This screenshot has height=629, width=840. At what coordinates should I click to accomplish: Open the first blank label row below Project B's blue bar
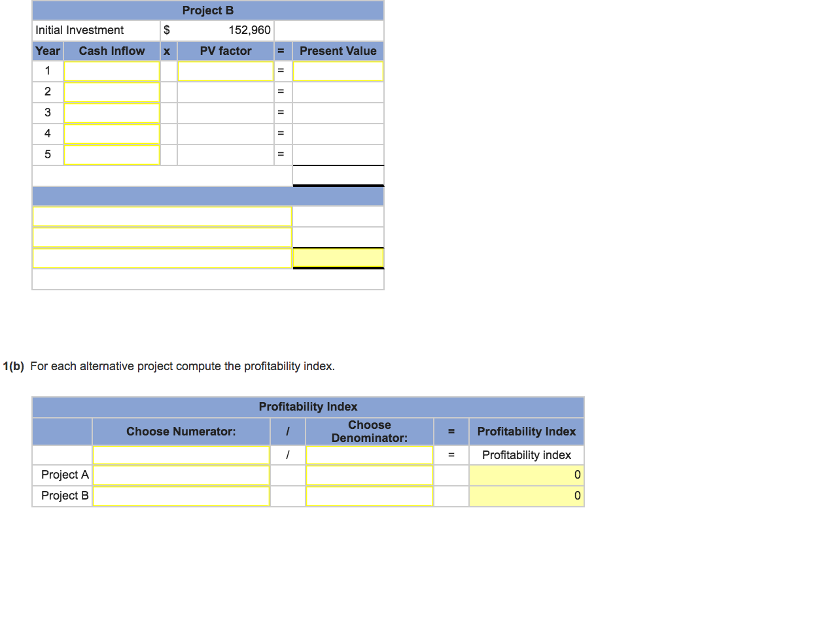click(x=162, y=216)
